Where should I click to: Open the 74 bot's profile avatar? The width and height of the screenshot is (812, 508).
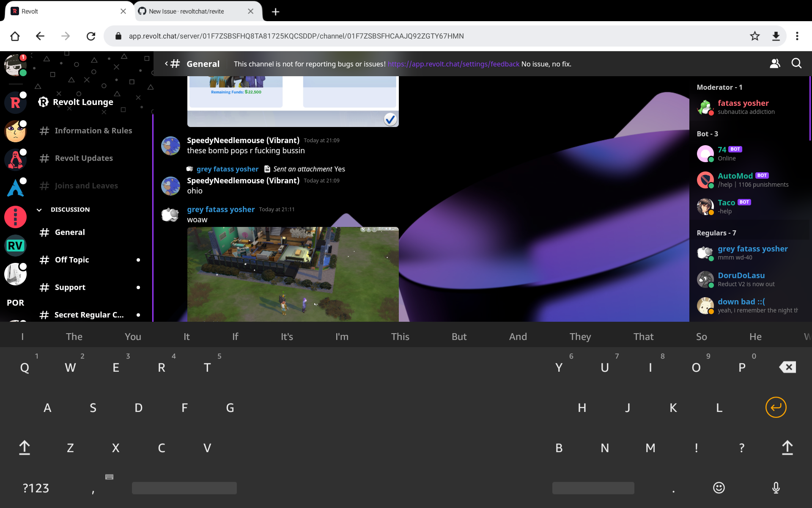pyautogui.click(x=705, y=153)
